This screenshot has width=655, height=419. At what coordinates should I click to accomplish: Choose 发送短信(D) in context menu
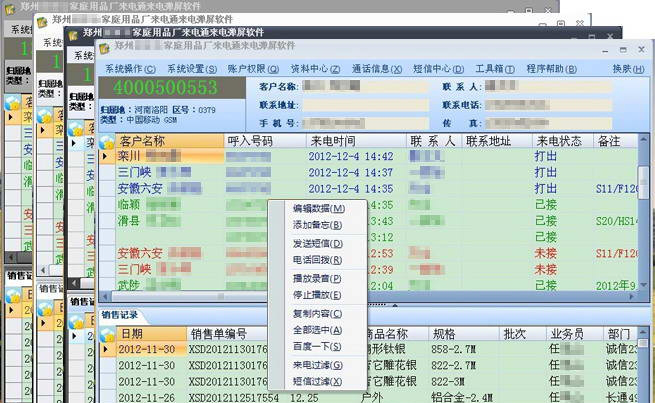318,244
